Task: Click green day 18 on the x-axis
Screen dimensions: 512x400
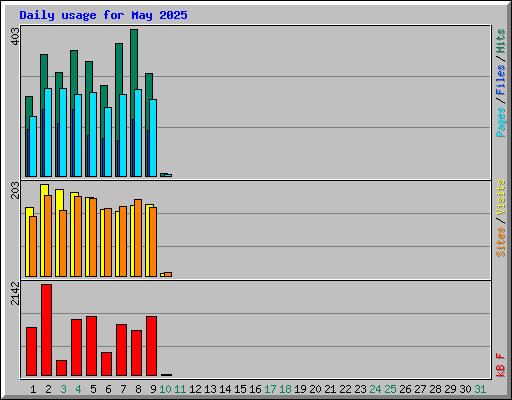Action: (285, 389)
